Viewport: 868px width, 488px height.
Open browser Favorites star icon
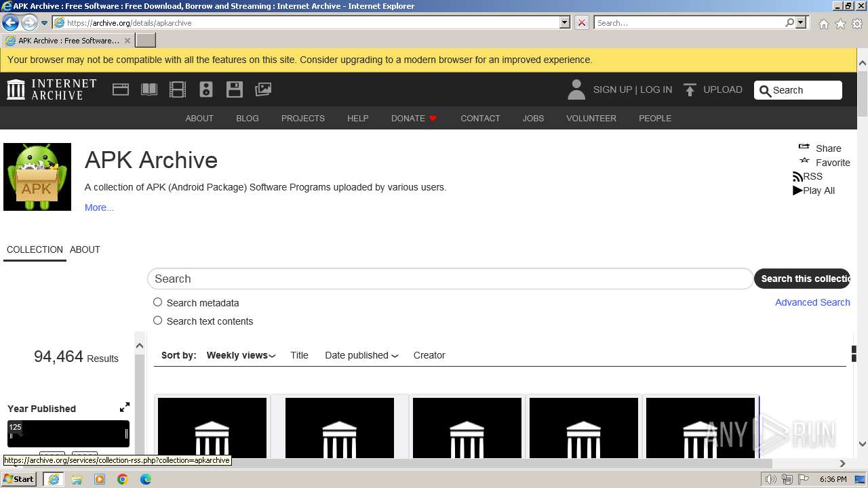click(840, 23)
